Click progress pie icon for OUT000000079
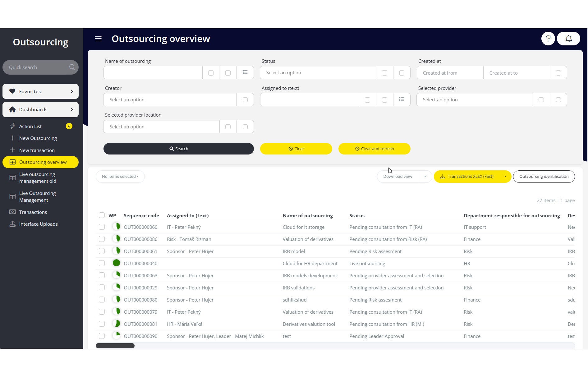588x392 pixels. click(116, 311)
